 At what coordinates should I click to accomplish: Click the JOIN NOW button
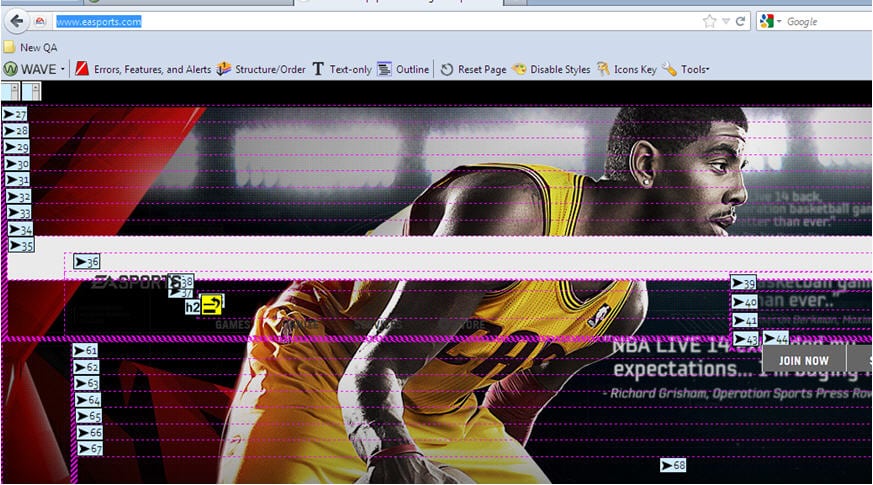803,360
